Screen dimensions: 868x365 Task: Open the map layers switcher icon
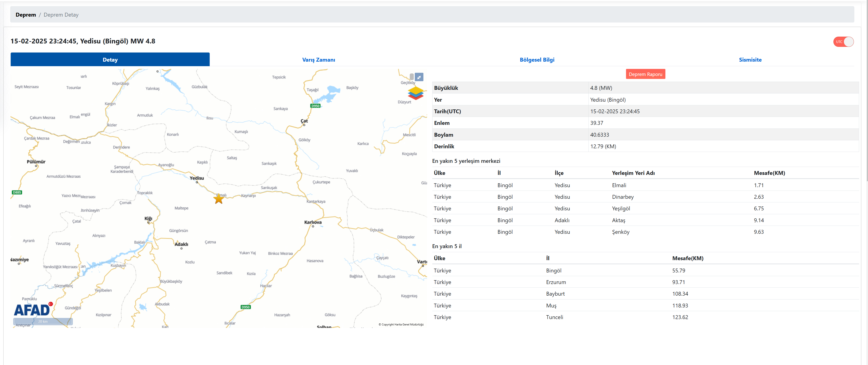415,93
